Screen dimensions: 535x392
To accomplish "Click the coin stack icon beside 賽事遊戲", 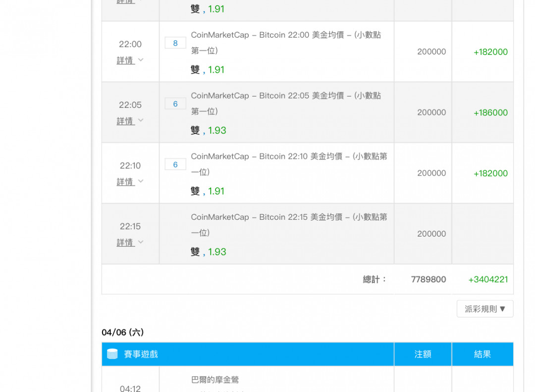I will [112, 354].
